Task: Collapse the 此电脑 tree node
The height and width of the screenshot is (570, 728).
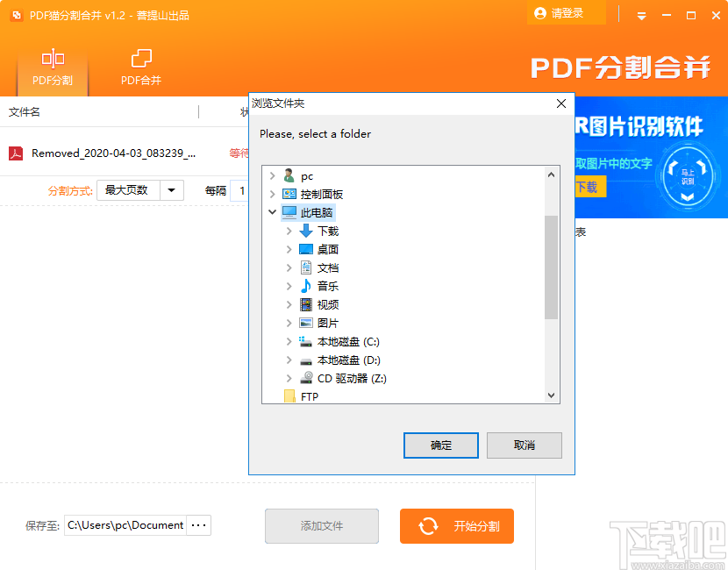Action: [x=273, y=212]
